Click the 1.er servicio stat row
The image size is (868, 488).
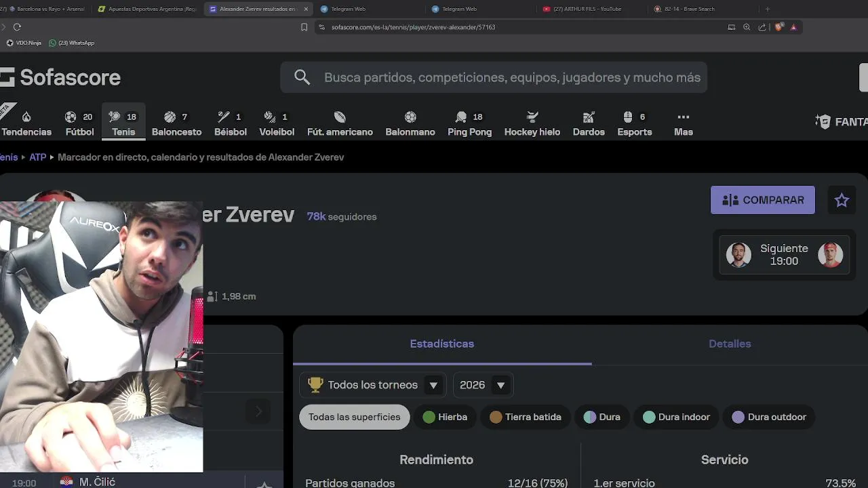(724, 483)
